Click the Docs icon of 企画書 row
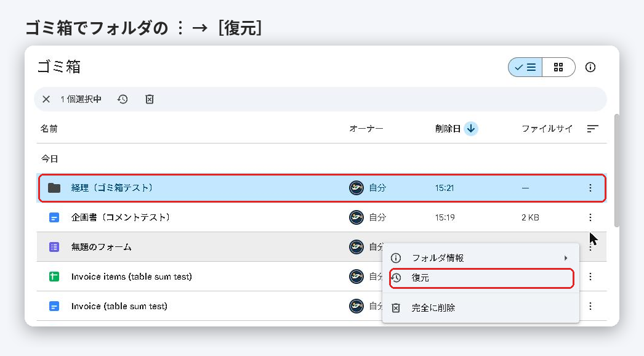This screenshot has width=644, height=356. pyautogui.click(x=54, y=217)
